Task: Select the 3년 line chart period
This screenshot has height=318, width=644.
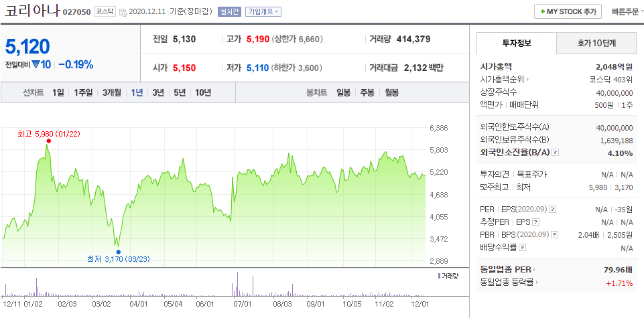Action: coord(158,93)
